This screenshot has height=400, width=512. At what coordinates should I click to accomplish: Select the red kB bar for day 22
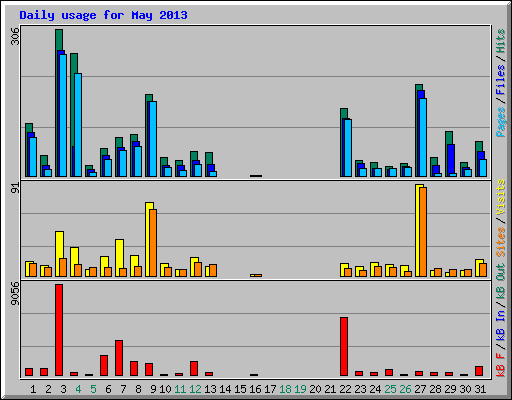click(344, 347)
